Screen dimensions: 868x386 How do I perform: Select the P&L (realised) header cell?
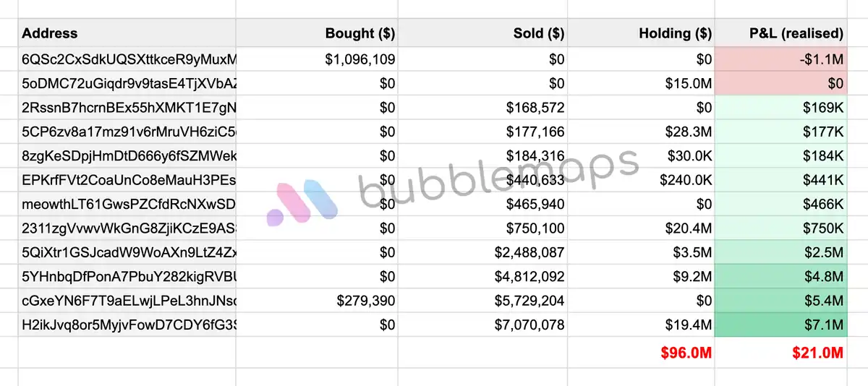[781, 33]
